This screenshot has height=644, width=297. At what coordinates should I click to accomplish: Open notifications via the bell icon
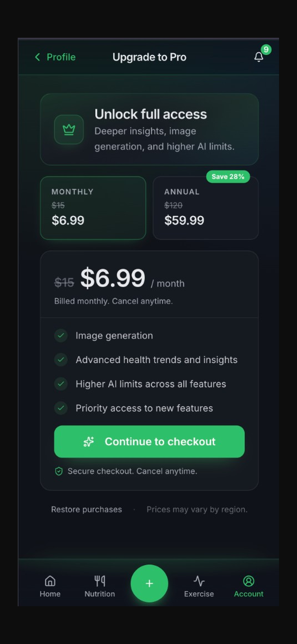(x=259, y=57)
